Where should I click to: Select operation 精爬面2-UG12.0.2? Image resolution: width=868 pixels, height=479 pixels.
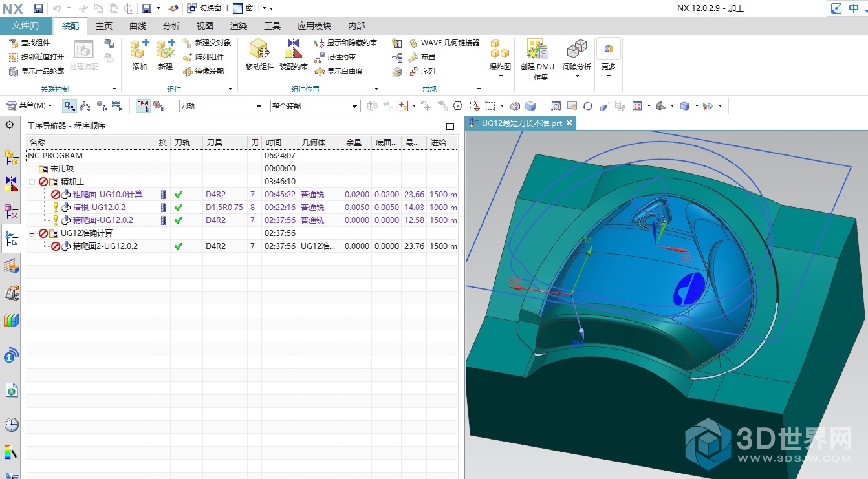(x=105, y=246)
